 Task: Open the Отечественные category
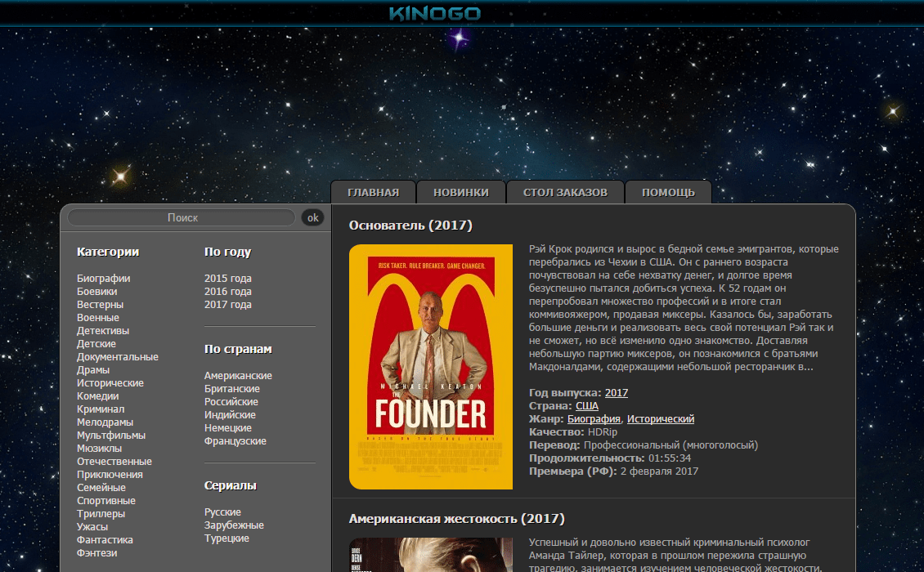114,461
